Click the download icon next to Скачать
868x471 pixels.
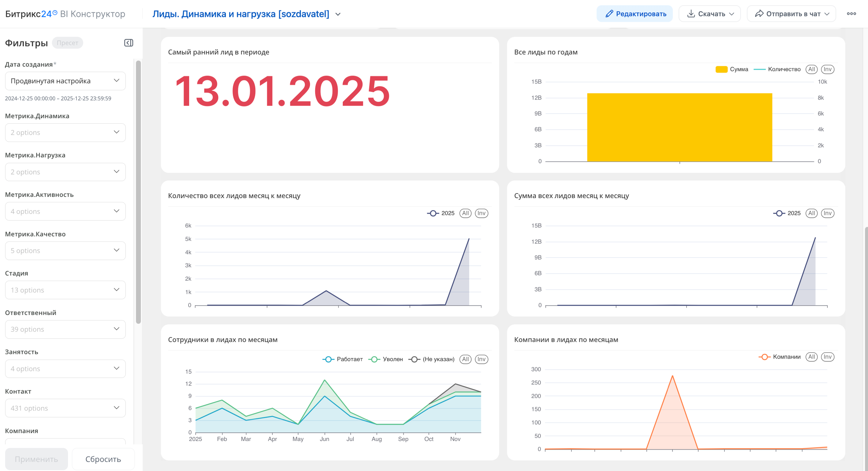(x=691, y=14)
